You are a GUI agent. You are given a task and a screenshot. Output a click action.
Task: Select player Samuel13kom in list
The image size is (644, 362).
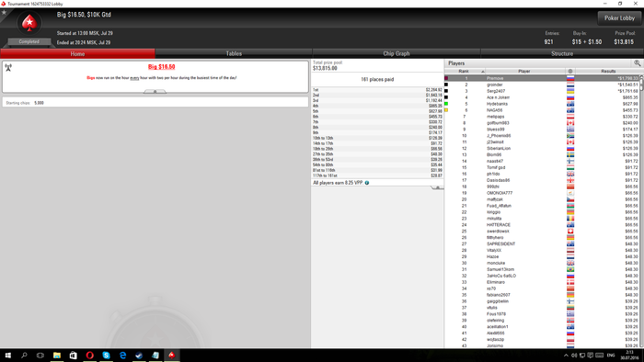542,269
